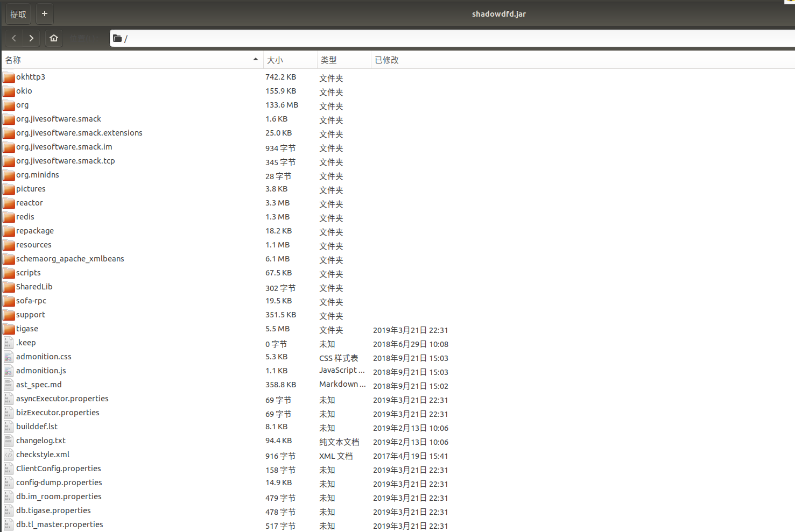Go back with the left arrow button

(x=14, y=38)
